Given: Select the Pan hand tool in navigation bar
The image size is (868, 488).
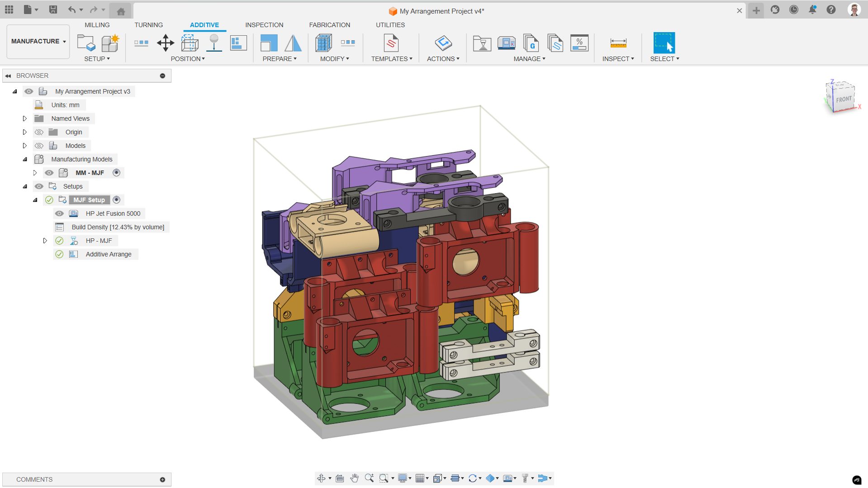Looking at the screenshot, I should pos(354,478).
